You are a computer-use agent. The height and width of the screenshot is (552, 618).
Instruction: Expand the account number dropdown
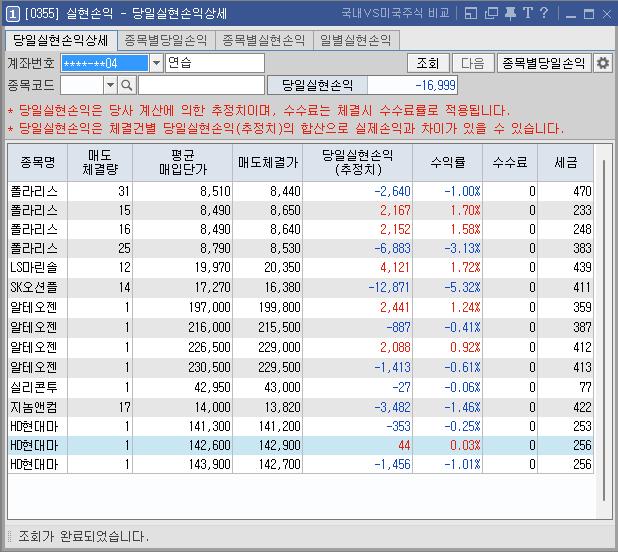coord(156,63)
